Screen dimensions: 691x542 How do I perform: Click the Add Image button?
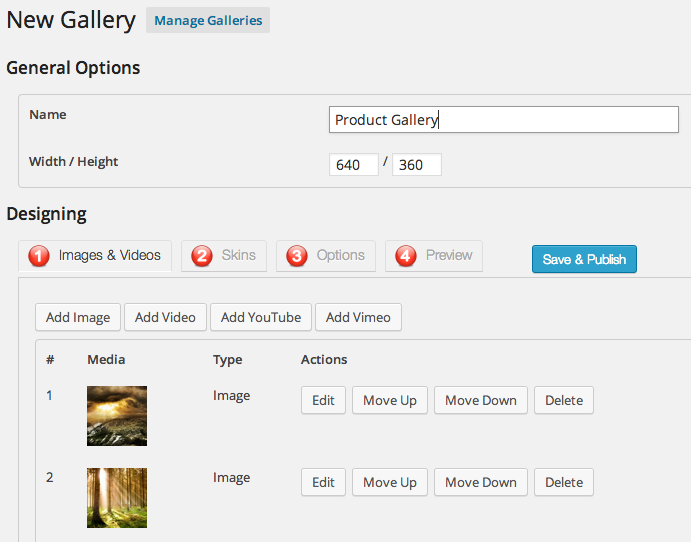(78, 317)
